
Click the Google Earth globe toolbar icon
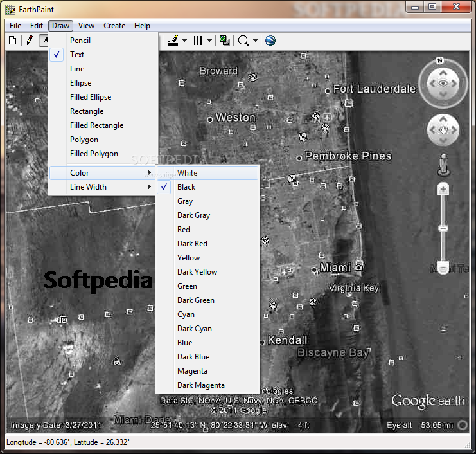point(270,41)
